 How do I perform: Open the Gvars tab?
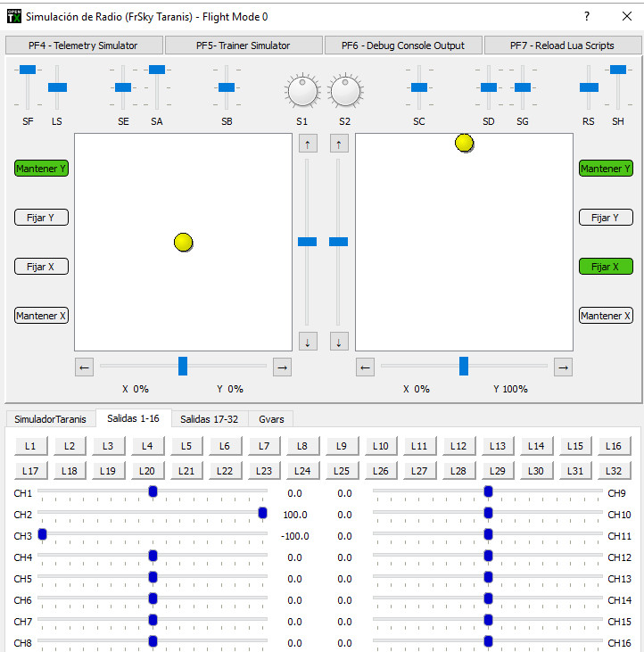271,418
